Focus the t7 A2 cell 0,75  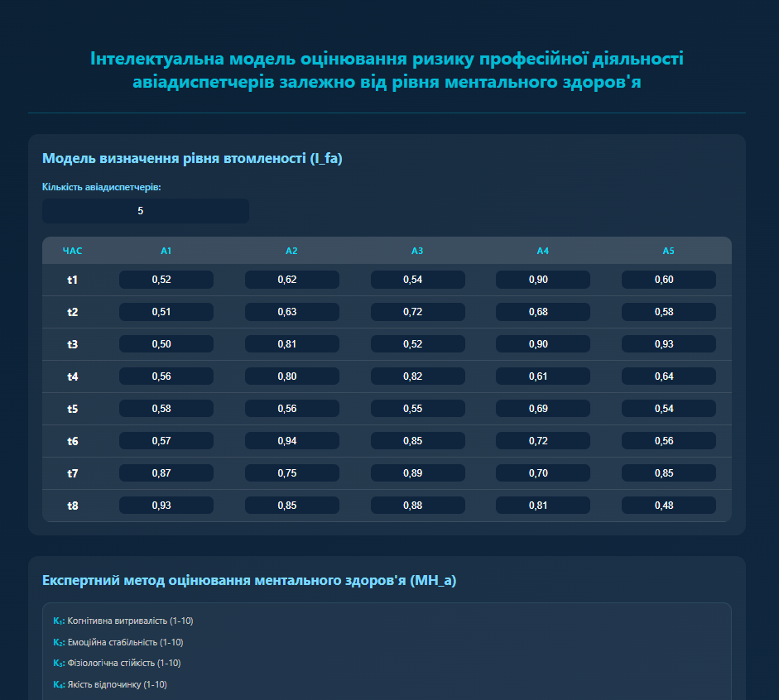[x=292, y=473]
